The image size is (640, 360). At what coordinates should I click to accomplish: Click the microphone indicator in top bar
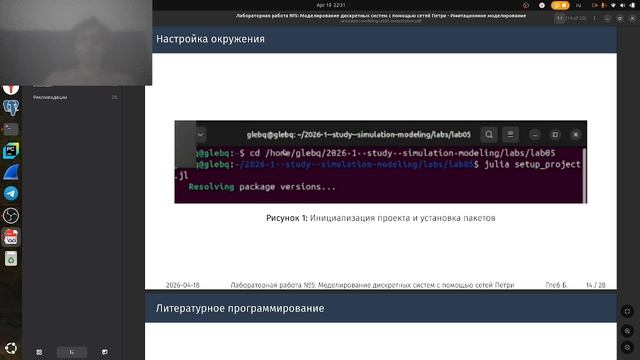tap(603, 5)
